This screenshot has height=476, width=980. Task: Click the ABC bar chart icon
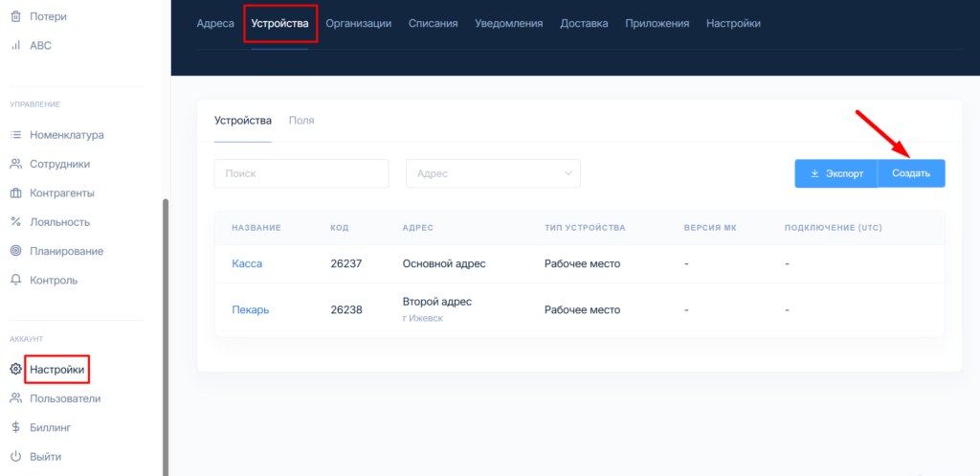[x=15, y=45]
